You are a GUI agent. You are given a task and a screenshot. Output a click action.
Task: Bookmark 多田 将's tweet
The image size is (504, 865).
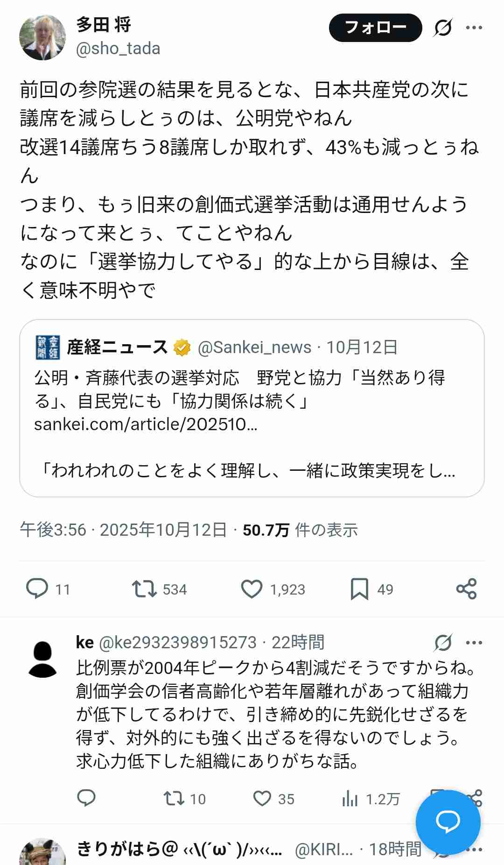(360, 589)
